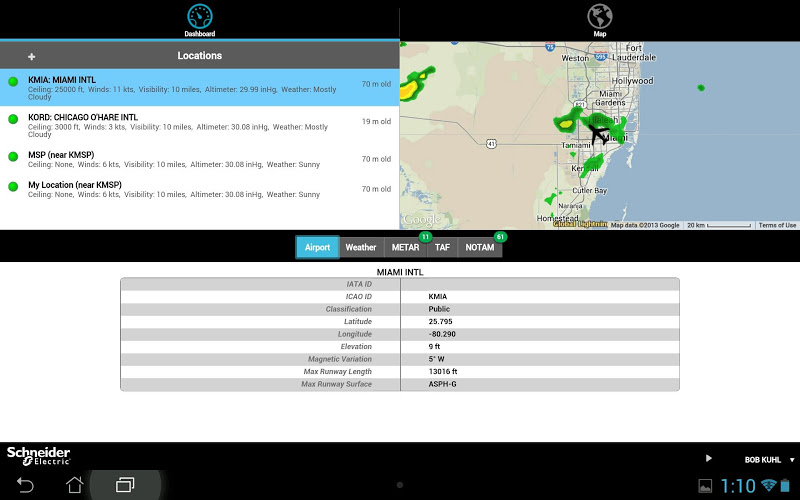Click the Hollywood label on the map
The image size is (800, 500).
pos(632,81)
